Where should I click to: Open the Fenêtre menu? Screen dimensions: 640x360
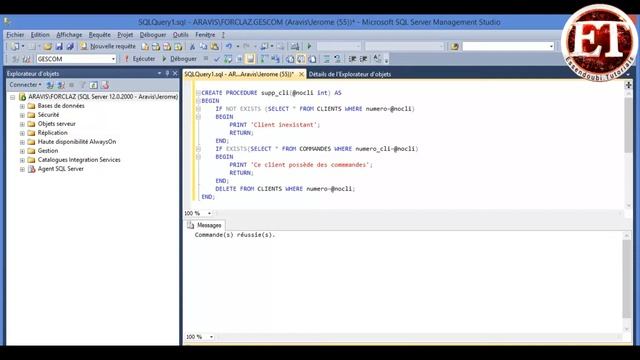205,35
